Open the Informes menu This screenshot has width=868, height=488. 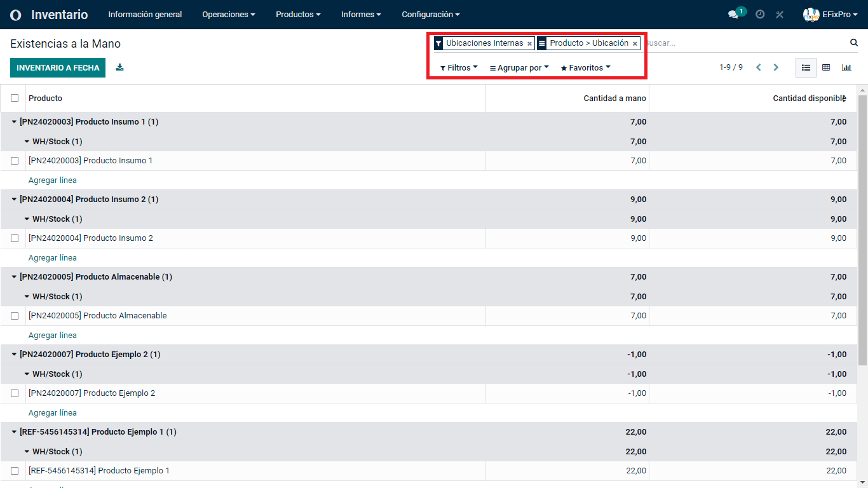point(361,15)
